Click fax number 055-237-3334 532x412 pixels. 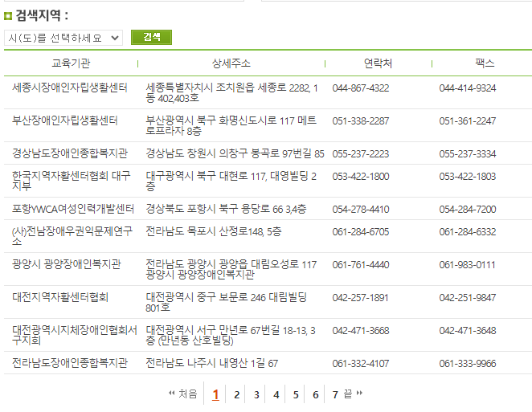pyautogui.click(x=468, y=154)
